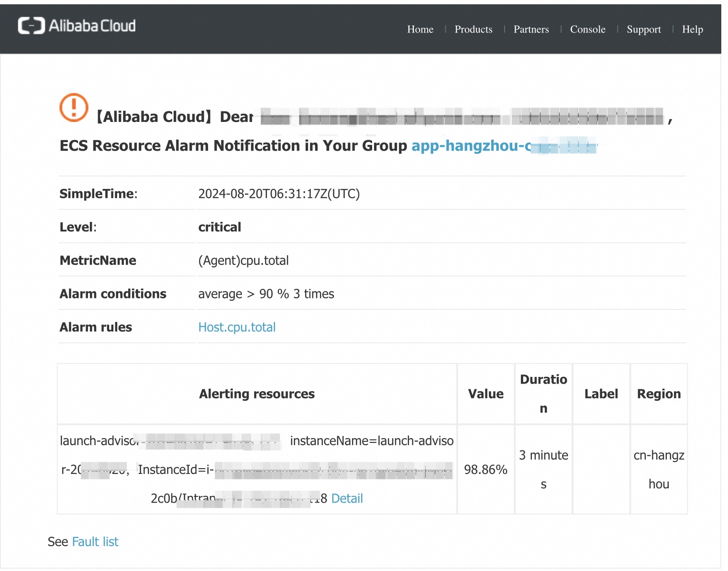The height and width of the screenshot is (571, 728).
Task: Go to Products in the navigation
Action: (x=474, y=29)
